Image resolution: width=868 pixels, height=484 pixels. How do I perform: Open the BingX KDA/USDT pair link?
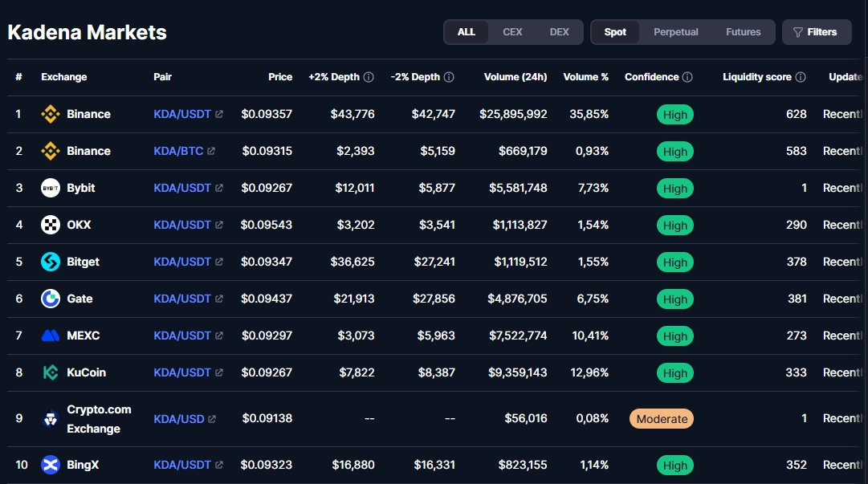coord(182,465)
